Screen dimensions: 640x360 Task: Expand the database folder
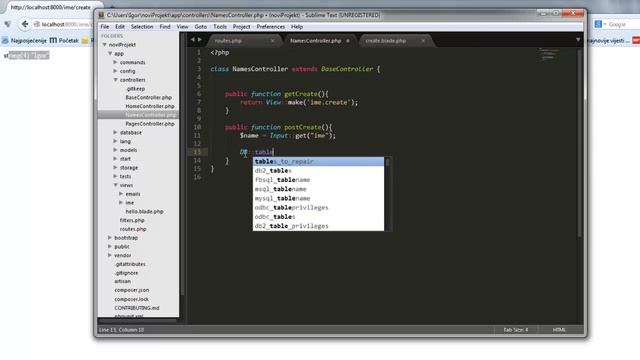pos(116,132)
